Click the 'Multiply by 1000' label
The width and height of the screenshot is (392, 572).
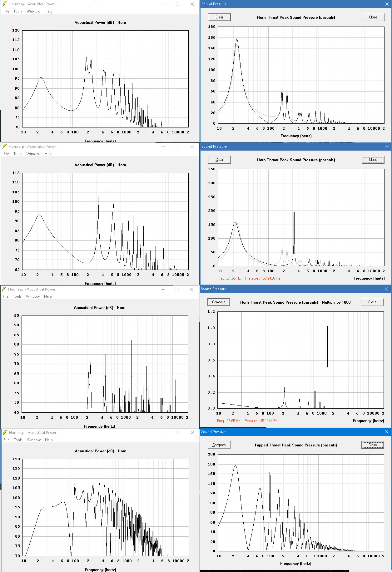[336, 302]
